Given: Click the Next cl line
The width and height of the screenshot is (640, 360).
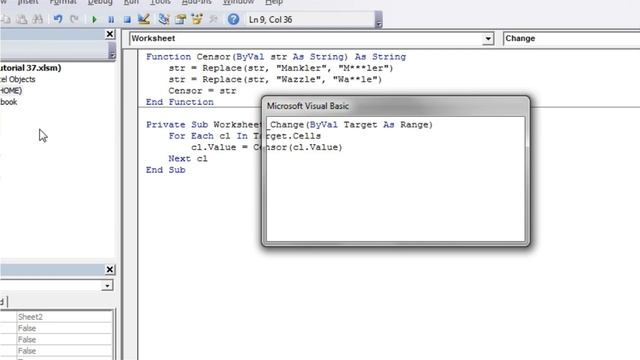Looking at the screenshot, I should [188, 159].
